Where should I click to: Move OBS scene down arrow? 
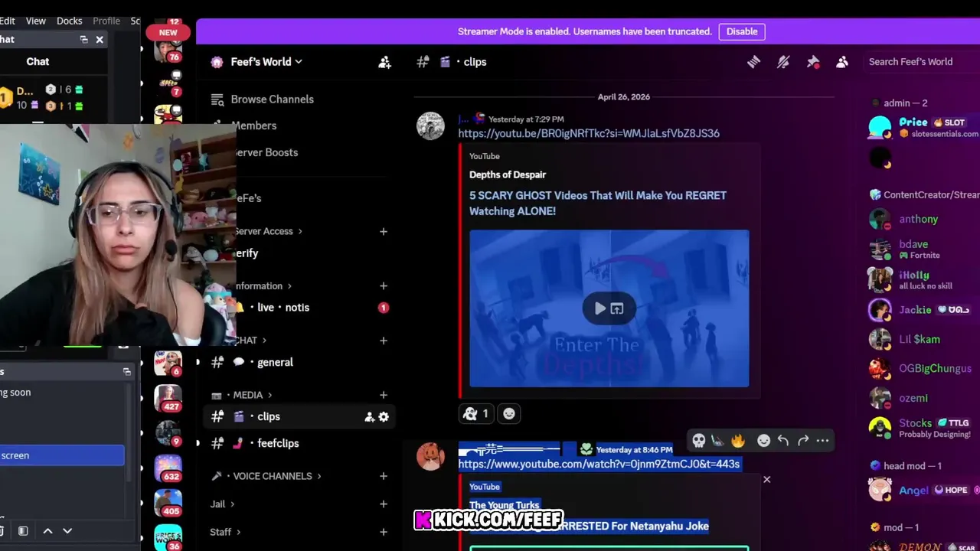click(x=67, y=530)
